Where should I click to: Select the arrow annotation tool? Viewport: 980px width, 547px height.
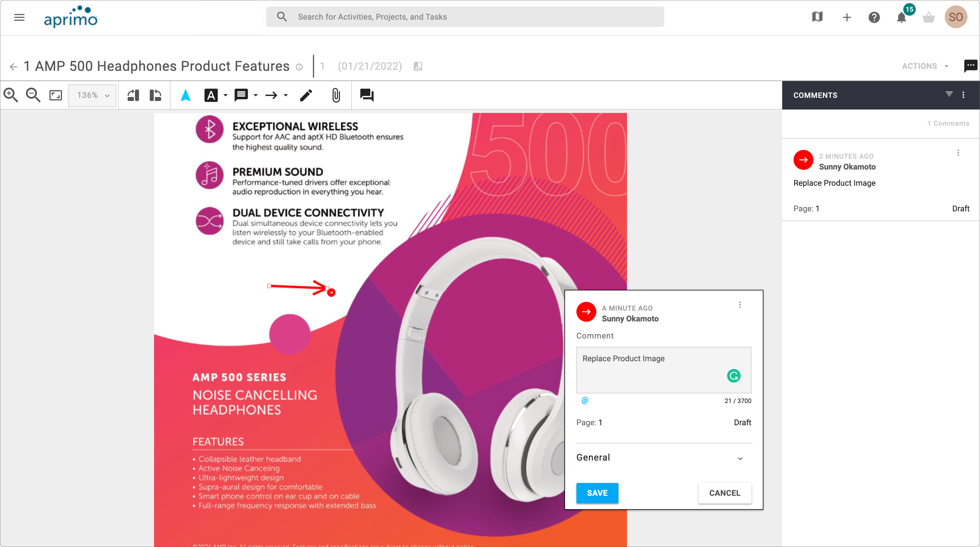point(272,95)
